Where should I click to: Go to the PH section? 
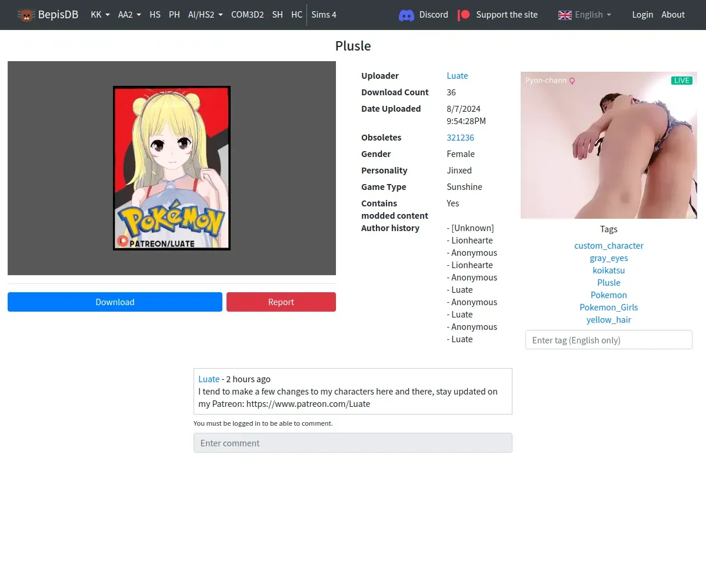click(x=174, y=15)
